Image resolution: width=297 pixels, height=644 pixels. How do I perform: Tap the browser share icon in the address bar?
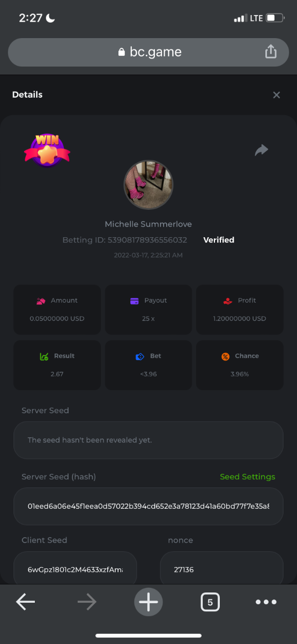(271, 52)
